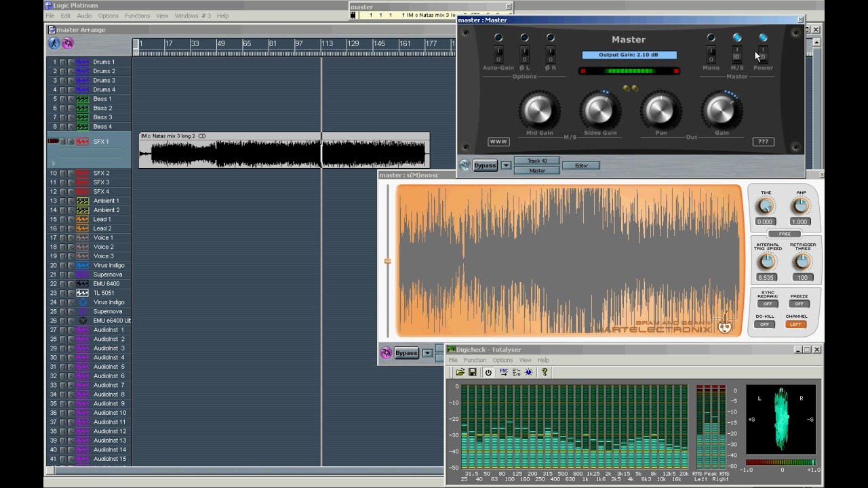This screenshot has height=488, width=868.
Task: Click Bypass button in Master plugin
Action: [x=485, y=165]
